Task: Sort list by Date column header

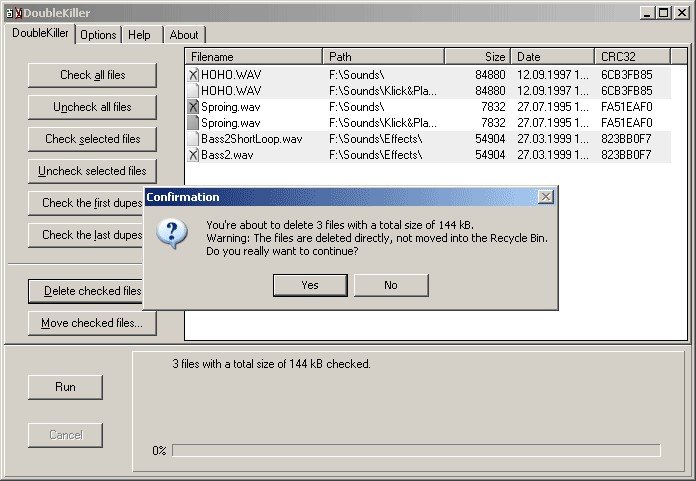Action: pyautogui.click(x=553, y=57)
